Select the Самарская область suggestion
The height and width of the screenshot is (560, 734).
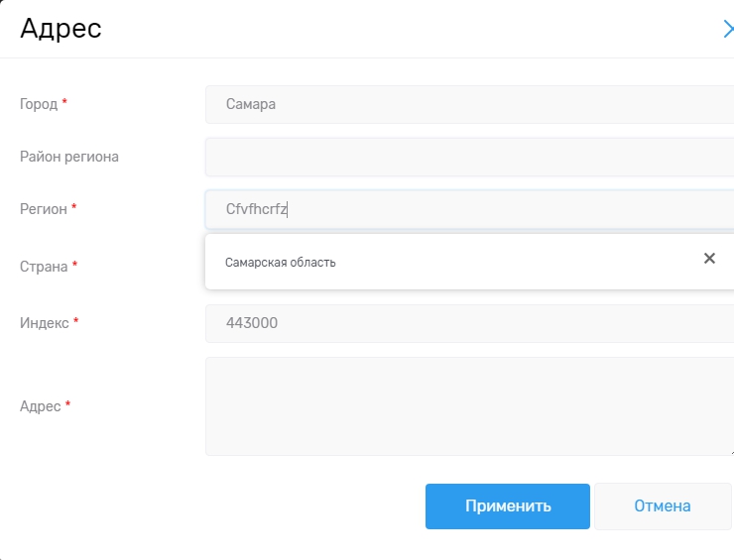(281, 263)
